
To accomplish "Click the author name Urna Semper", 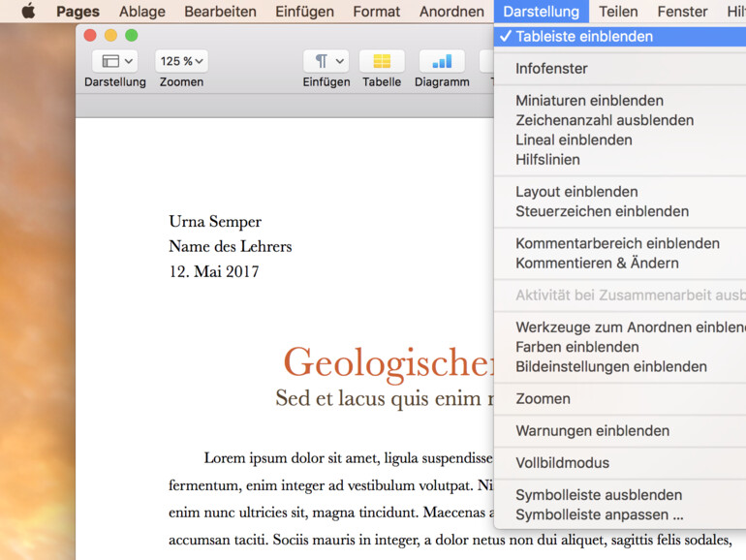I will click(x=215, y=222).
